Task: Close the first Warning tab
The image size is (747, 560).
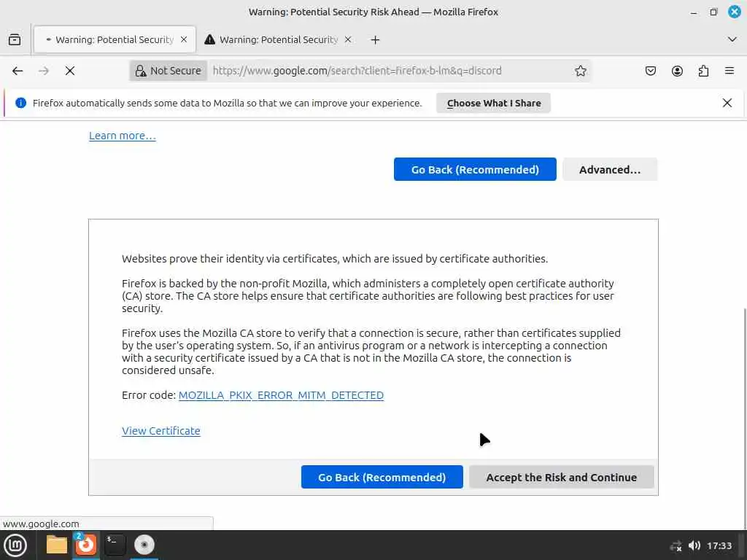Action: [184, 39]
